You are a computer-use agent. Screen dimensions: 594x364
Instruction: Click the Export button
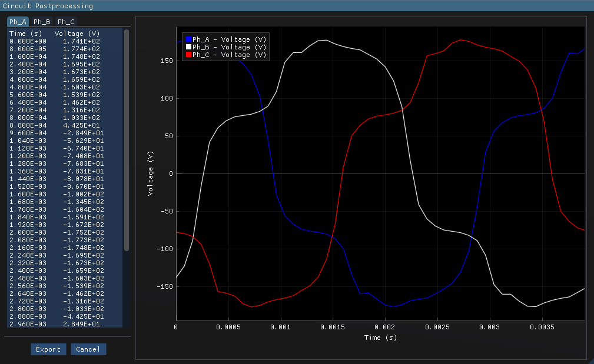pyautogui.click(x=48, y=349)
